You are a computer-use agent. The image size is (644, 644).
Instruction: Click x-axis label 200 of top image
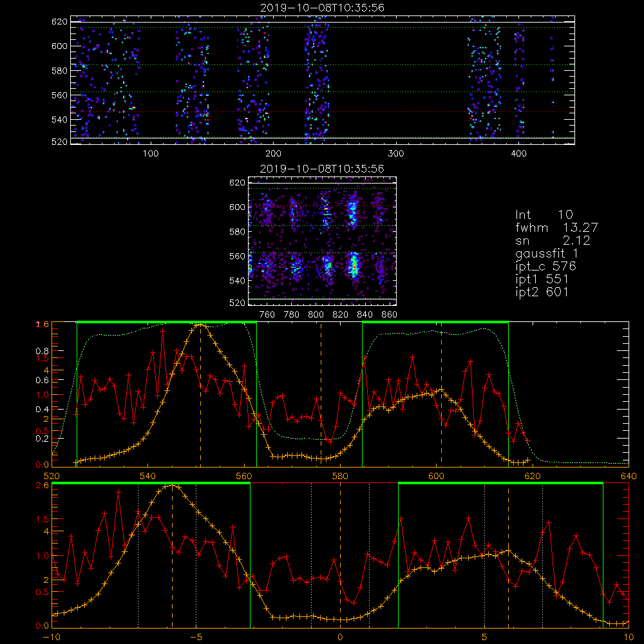click(x=273, y=154)
